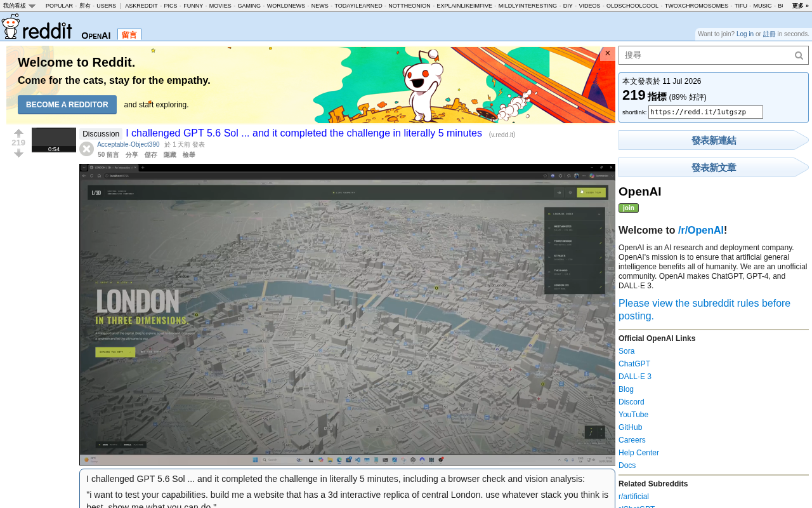
Task: Upvote the GPT 5.6 Sol post
Action: (18, 133)
